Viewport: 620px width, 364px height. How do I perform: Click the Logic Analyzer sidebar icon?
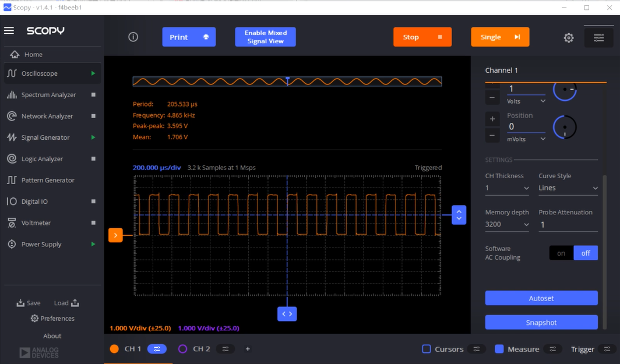point(12,159)
